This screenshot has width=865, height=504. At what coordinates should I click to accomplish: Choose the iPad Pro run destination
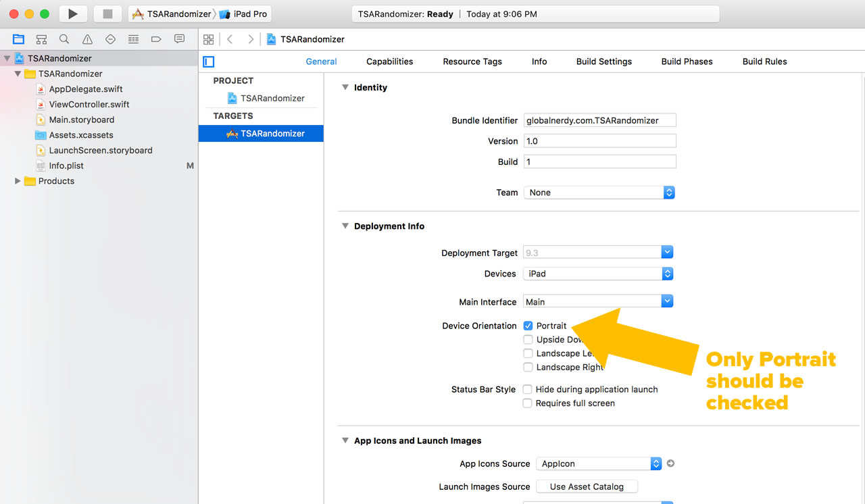coord(244,14)
